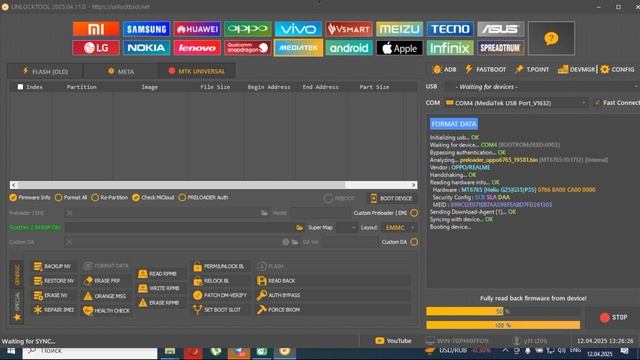
Task: Select the Xiaomi MI brand icon
Action: (96, 29)
